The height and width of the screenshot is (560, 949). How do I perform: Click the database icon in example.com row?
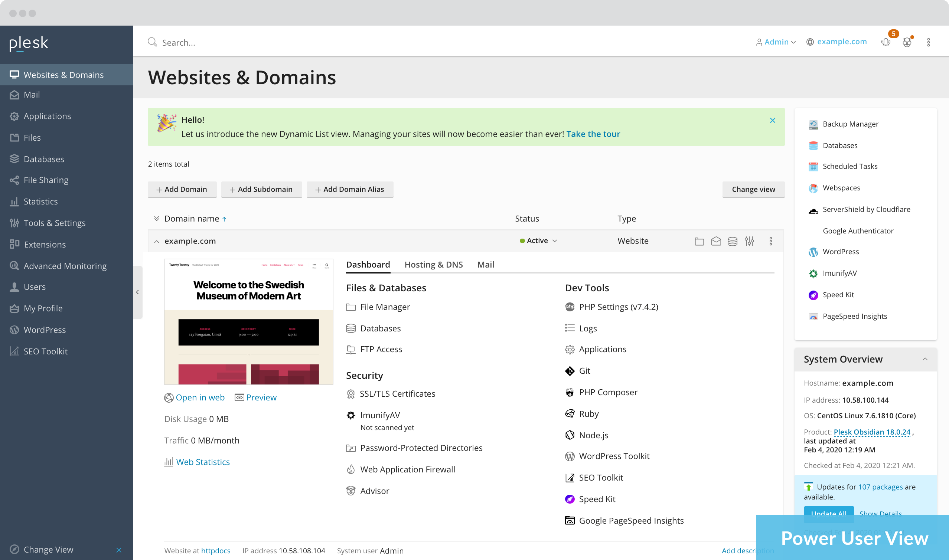coord(732,241)
